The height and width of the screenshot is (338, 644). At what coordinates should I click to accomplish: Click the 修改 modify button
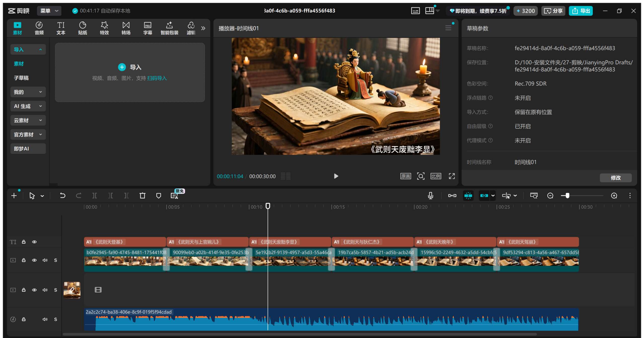(x=615, y=178)
